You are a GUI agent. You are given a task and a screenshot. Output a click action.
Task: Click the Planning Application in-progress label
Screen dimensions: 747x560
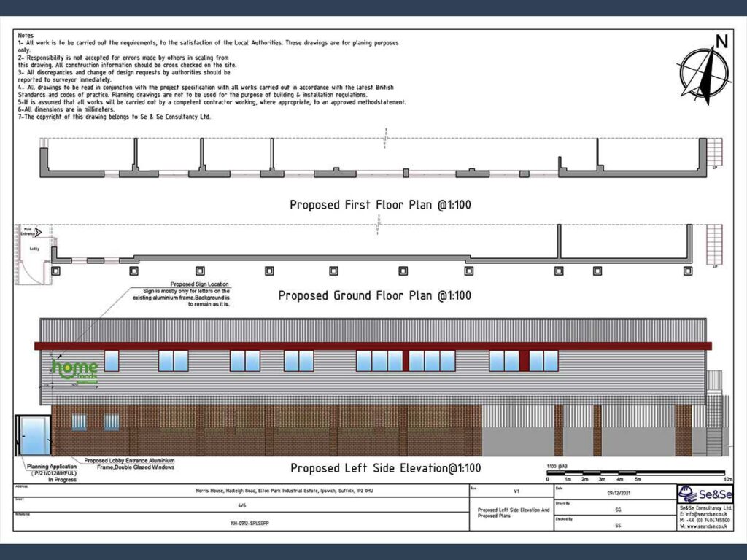(51, 473)
